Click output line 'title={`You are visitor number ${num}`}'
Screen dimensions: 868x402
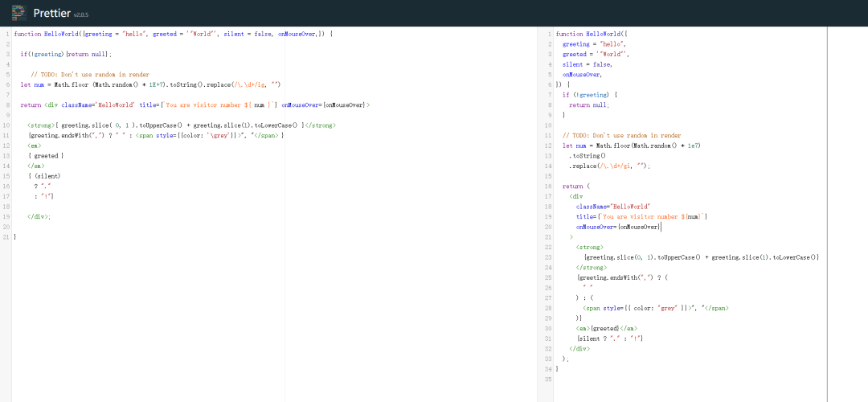641,216
